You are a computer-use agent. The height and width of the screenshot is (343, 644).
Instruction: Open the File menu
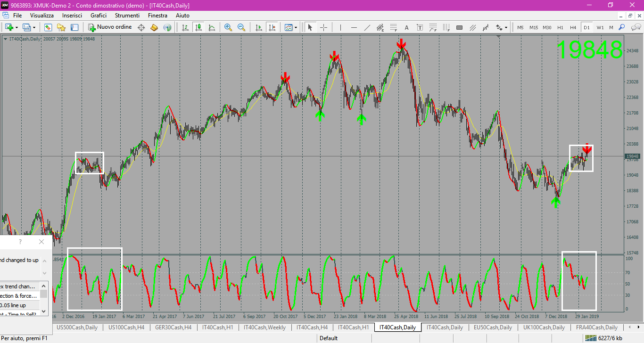[x=17, y=16]
